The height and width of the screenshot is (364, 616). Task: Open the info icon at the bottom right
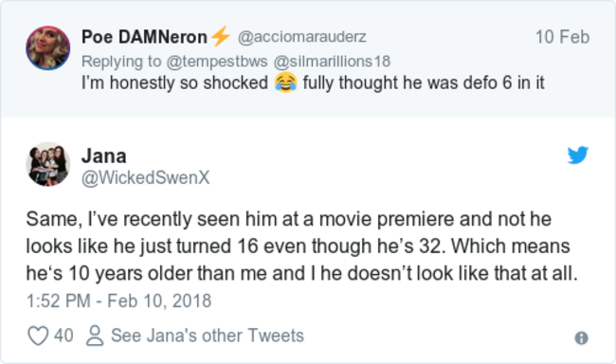tap(582, 337)
